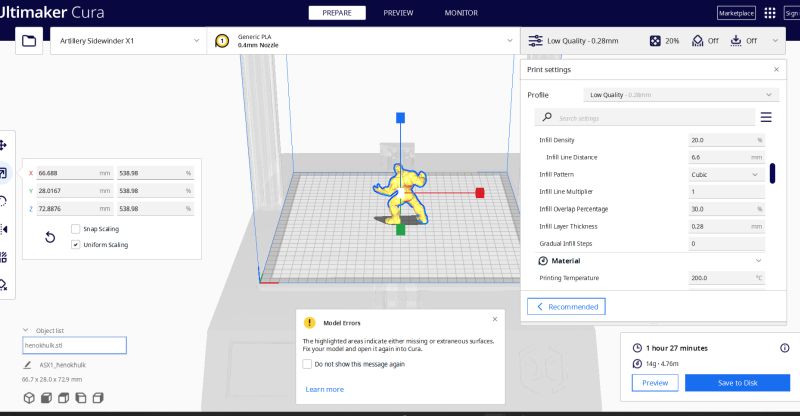Switch to the MONITOR stage
Image resolution: width=800 pixels, height=416 pixels.
(461, 13)
